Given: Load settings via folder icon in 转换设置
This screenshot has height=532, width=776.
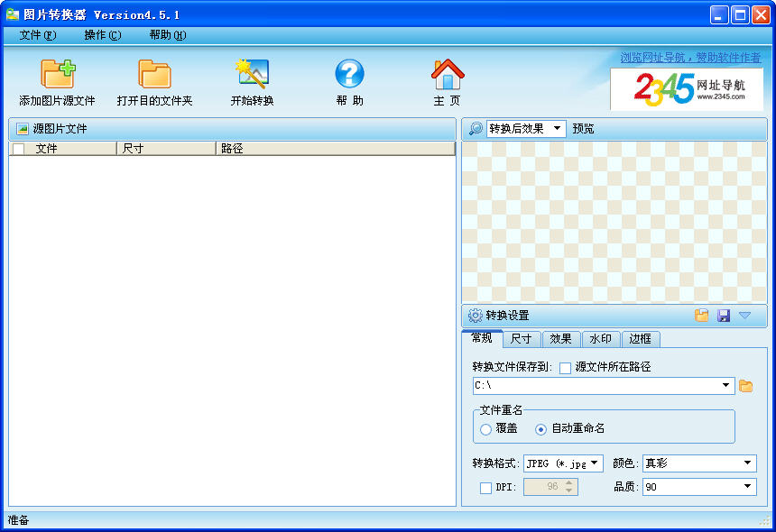Looking at the screenshot, I should (x=701, y=316).
